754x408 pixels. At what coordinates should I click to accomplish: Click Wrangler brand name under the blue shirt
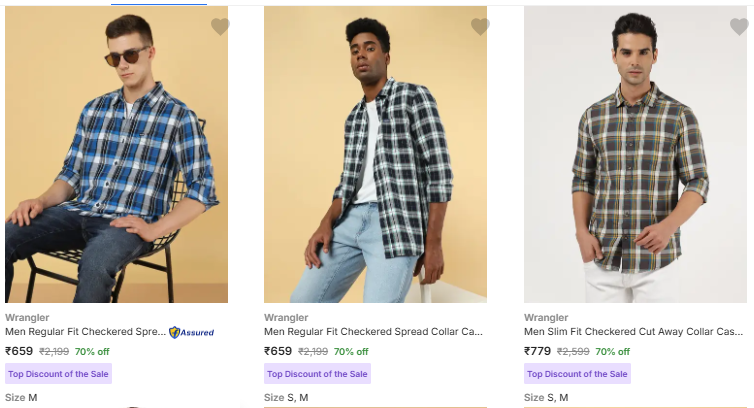pos(27,318)
